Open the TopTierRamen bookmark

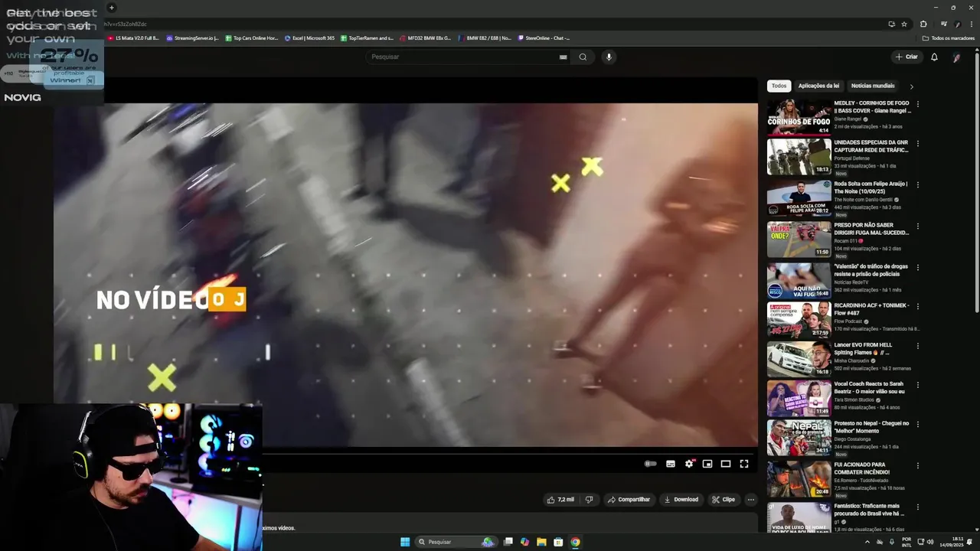click(367, 37)
